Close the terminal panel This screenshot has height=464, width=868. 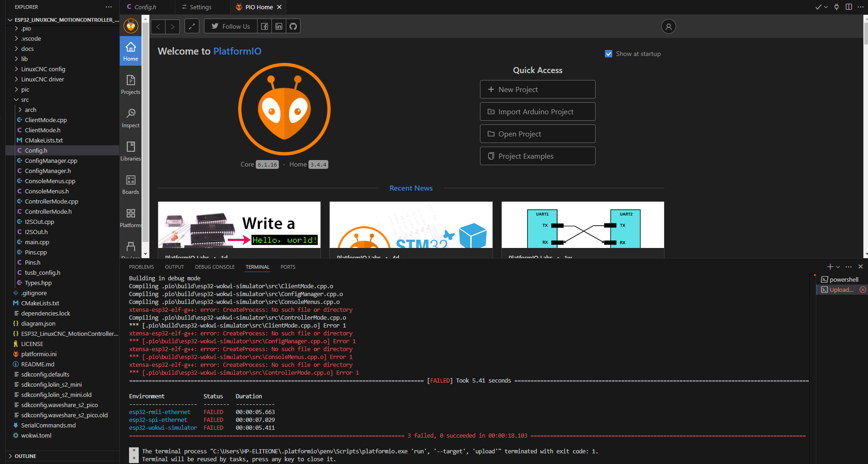click(861, 267)
